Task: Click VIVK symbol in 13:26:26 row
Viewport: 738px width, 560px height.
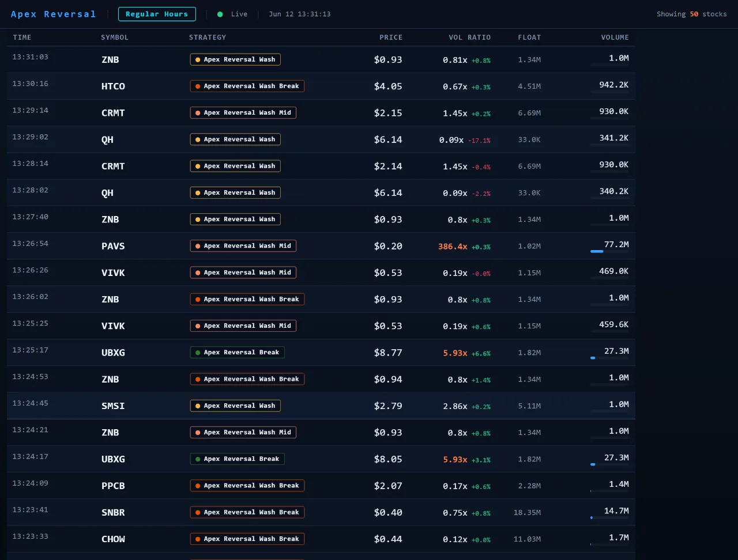Action: point(113,273)
